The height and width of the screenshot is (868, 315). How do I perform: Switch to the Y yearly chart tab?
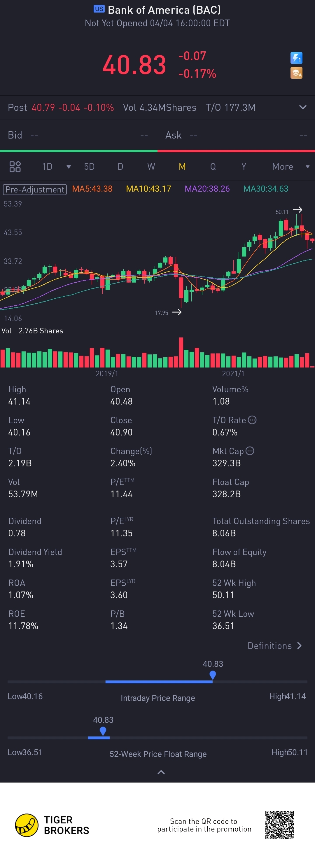(x=244, y=167)
